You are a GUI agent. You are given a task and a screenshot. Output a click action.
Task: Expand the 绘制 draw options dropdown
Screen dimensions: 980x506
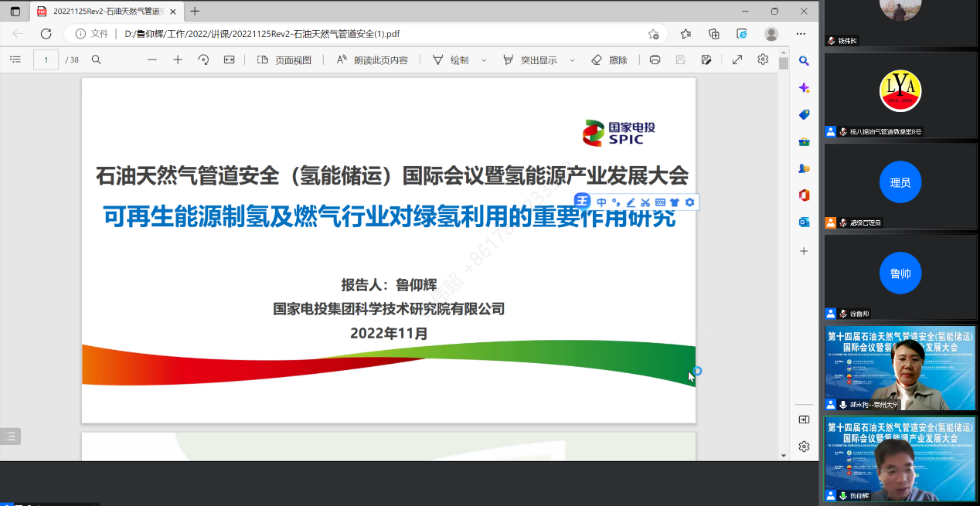(x=484, y=60)
